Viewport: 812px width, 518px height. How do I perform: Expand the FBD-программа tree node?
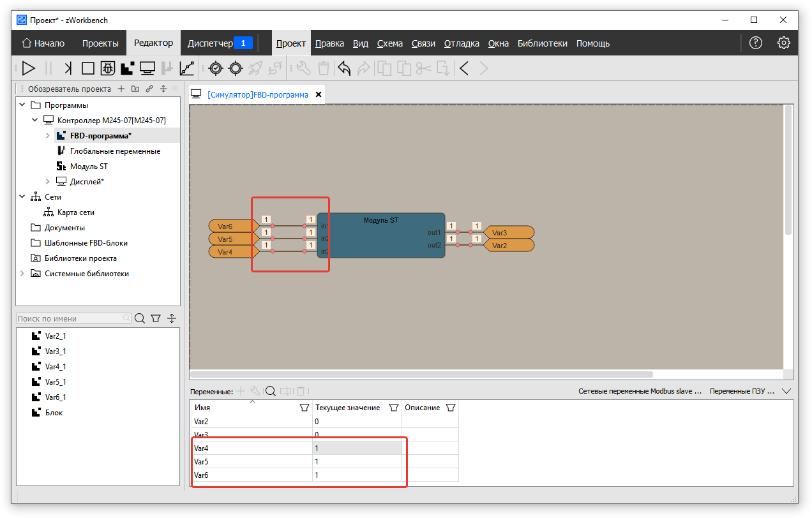pos(47,136)
